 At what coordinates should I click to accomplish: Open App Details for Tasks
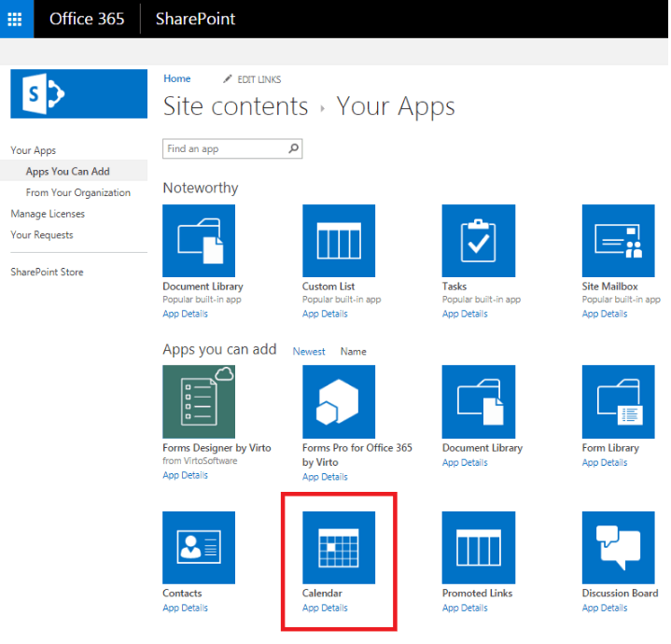465,314
